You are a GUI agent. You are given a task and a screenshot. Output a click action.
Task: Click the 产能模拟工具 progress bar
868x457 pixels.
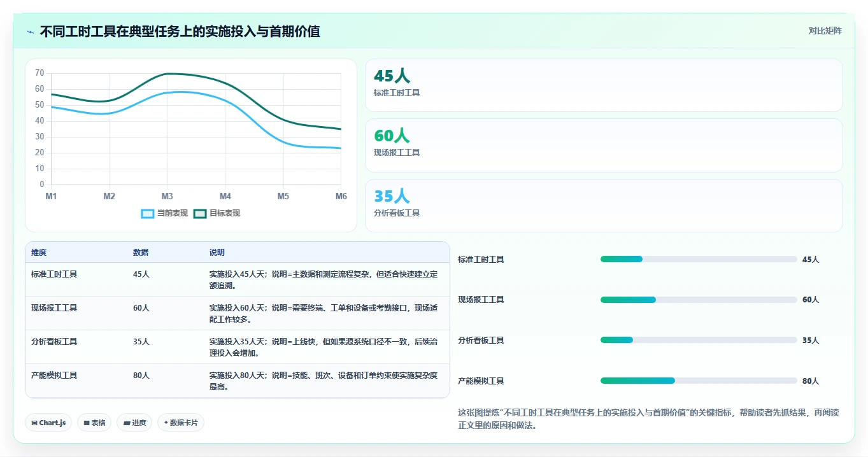pos(699,381)
